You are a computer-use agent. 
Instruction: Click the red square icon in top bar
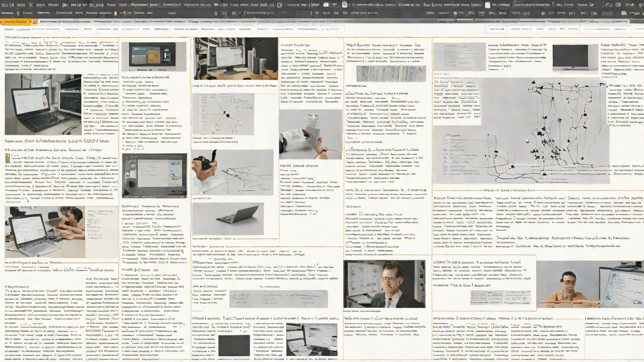tap(345, 5)
